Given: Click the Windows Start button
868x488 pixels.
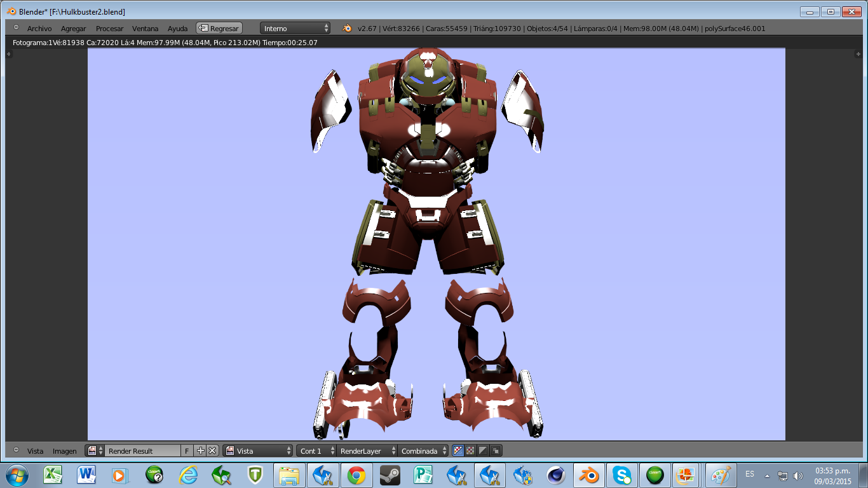Looking at the screenshot, I should pyautogui.click(x=17, y=475).
